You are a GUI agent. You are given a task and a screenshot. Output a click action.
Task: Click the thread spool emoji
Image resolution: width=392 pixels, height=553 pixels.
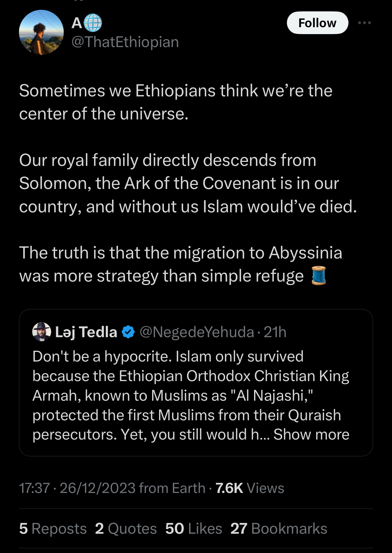coord(318,276)
